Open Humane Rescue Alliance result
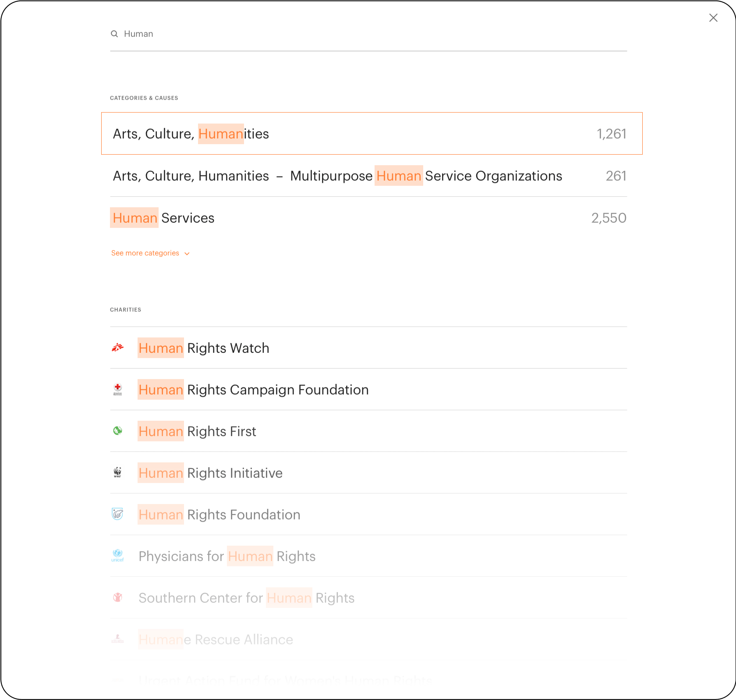Viewport: 736px width, 700px height. [216, 640]
